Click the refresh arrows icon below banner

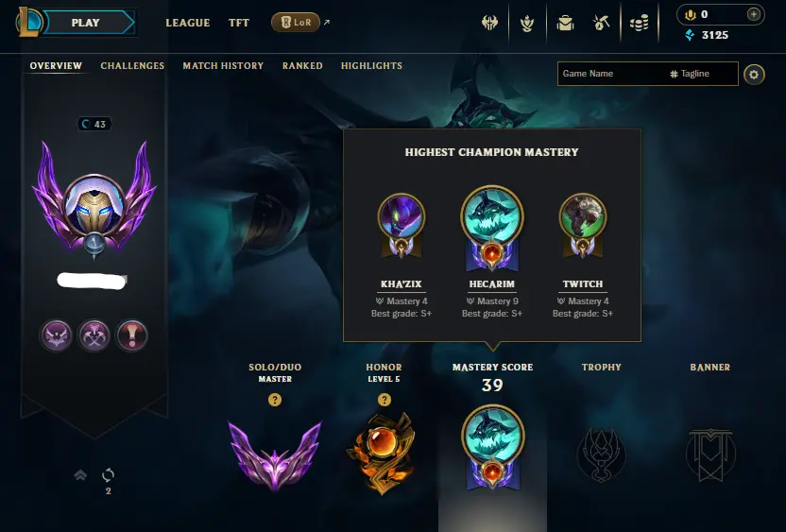tap(108, 474)
